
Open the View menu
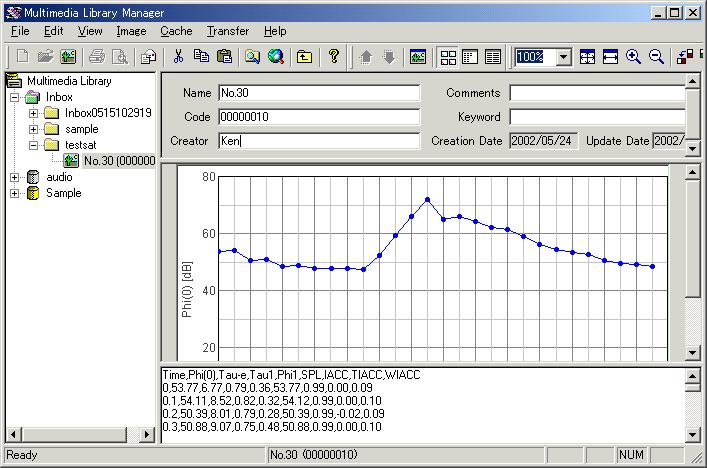tap(90, 31)
